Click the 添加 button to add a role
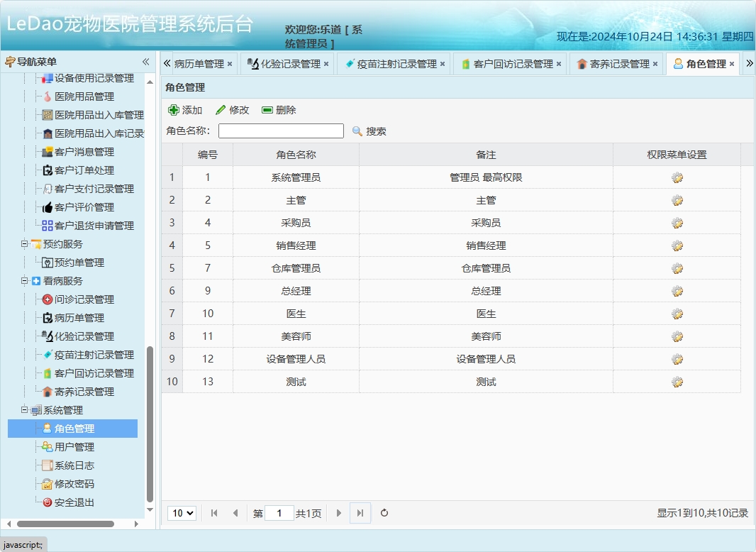Screen dimensions: 756x552 [184, 110]
